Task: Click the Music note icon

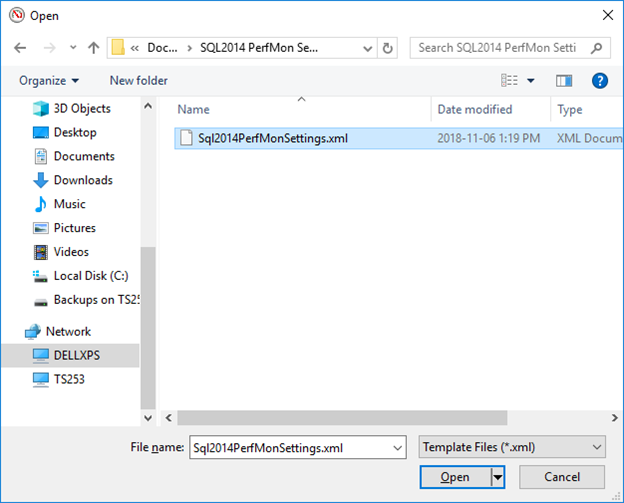Action: tap(41, 204)
